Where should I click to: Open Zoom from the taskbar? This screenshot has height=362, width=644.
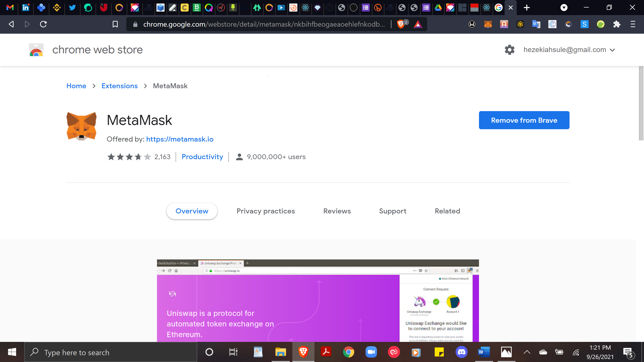371,352
